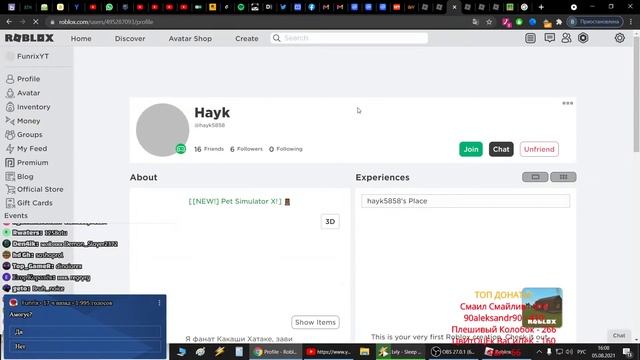
Task: Open the Create page
Action: click(247, 38)
